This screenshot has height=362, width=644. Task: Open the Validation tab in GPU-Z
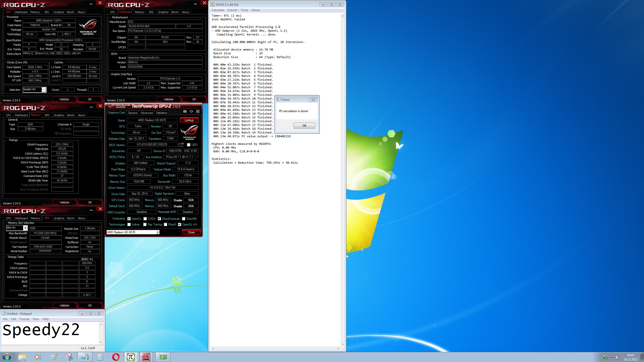(x=162, y=113)
